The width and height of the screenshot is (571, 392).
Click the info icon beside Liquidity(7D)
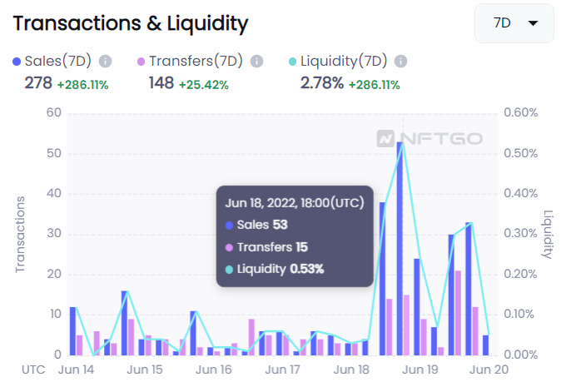[x=401, y=62]
